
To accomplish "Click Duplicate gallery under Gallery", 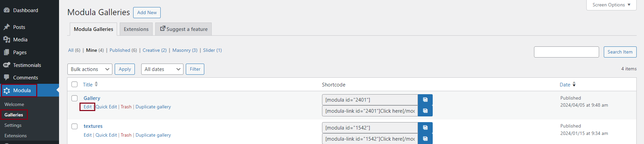I will click(x=153, y=107).
